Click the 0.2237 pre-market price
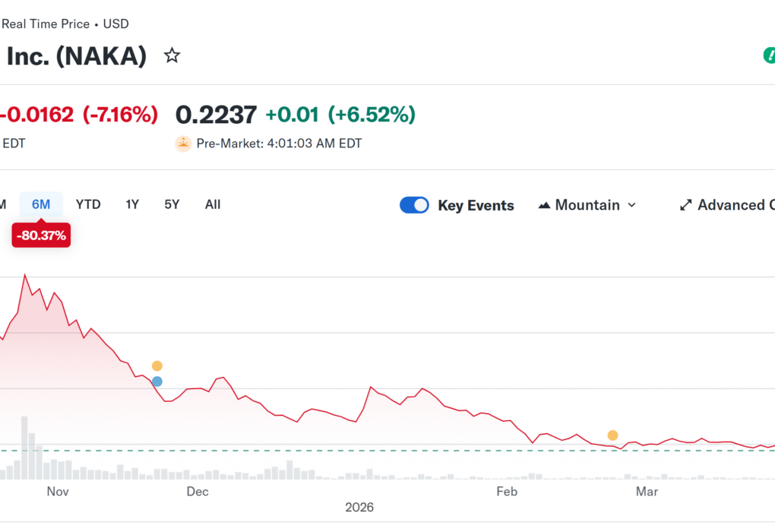The width and height of the screenshot is (775, 532). coord(216,114)
